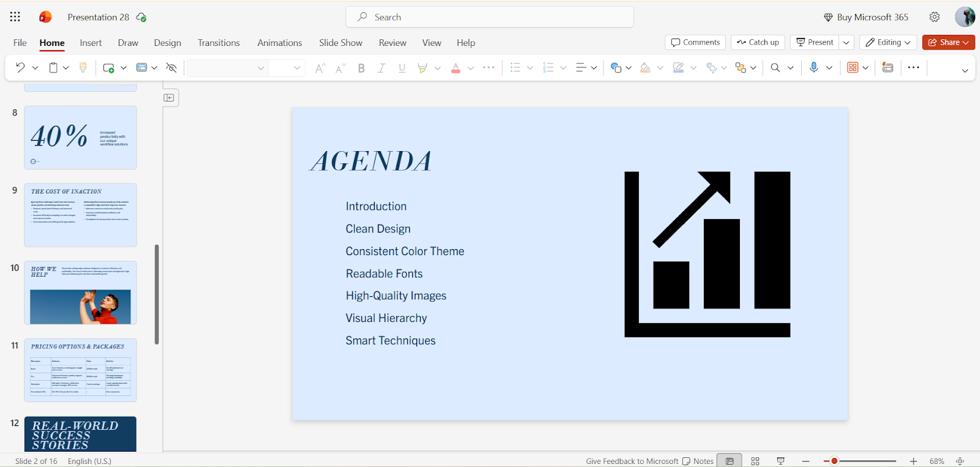Click the Paste clipboard icon

[53, 68]
